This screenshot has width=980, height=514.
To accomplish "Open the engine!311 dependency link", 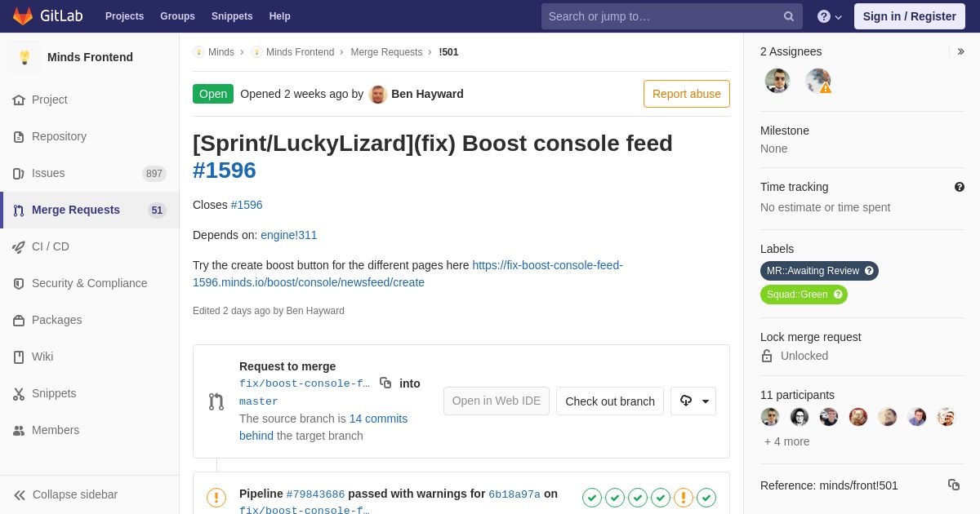I will tap(289, 235).
